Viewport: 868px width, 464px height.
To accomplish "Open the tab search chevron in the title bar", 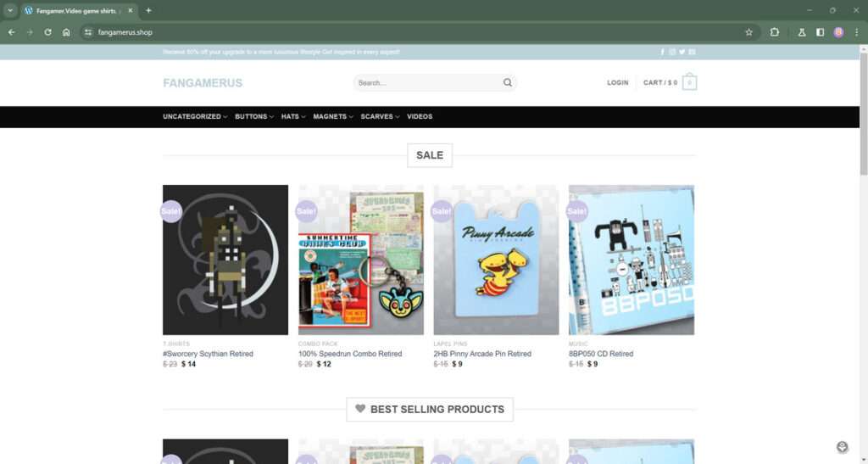I will [10, 10].
